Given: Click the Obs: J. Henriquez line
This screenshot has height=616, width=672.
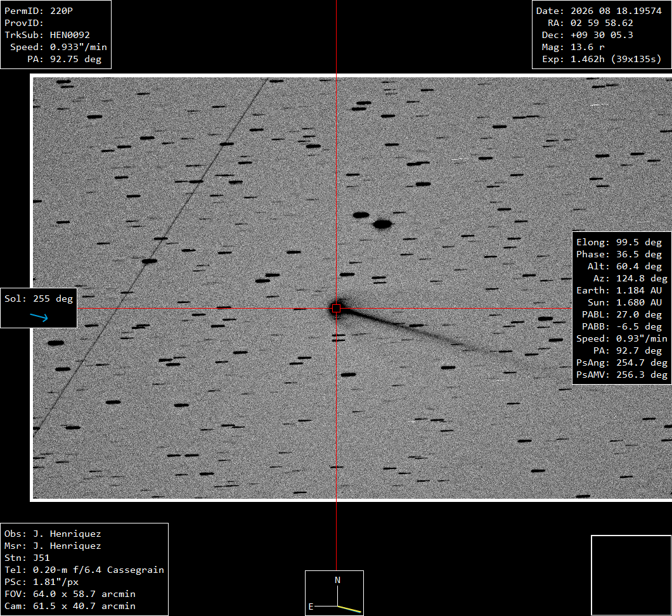Looking at the screenshot, I should [x=53, y=534].
